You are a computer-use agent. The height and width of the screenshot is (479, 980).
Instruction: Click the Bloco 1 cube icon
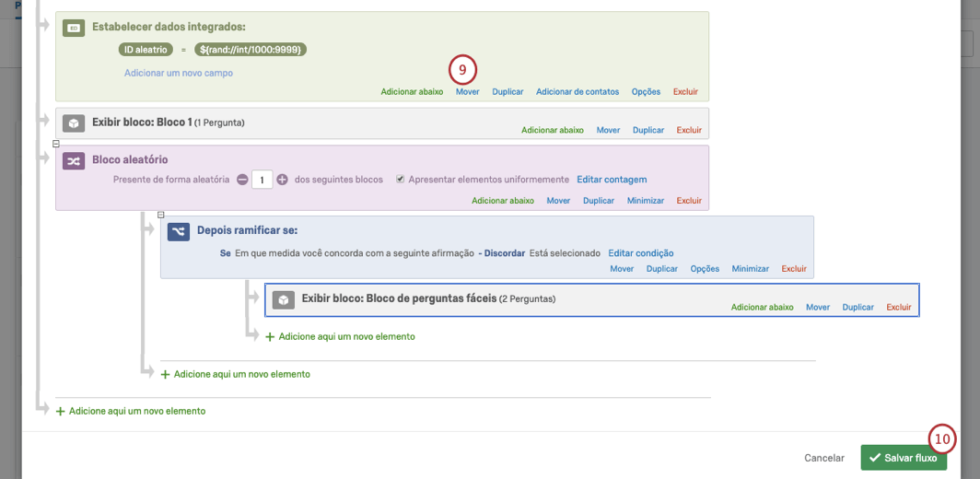point(74,123)
